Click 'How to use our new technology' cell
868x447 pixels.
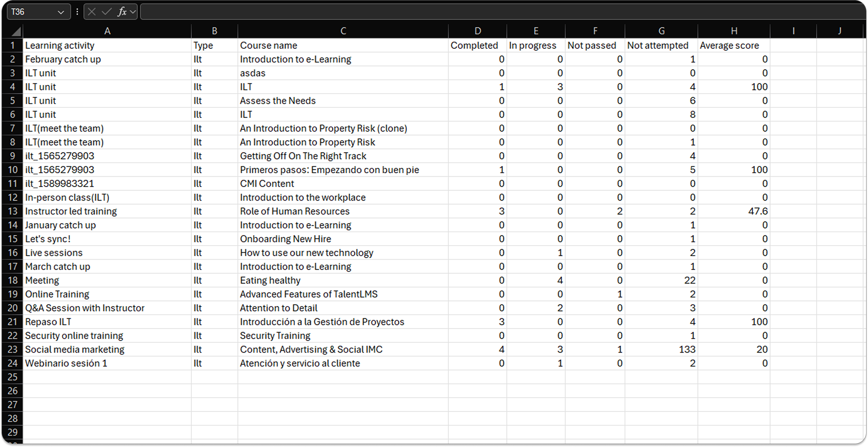[343, 253]
